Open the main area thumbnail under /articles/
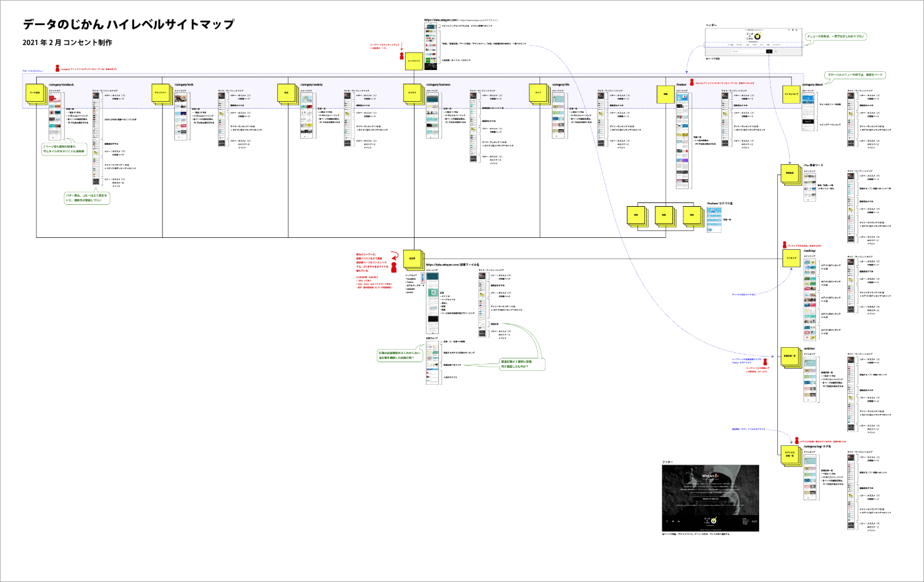 [x=810, y=379]
